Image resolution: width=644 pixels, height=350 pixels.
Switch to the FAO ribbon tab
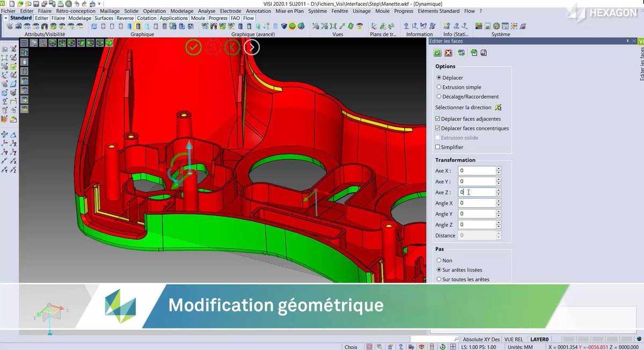coord(235,18)
